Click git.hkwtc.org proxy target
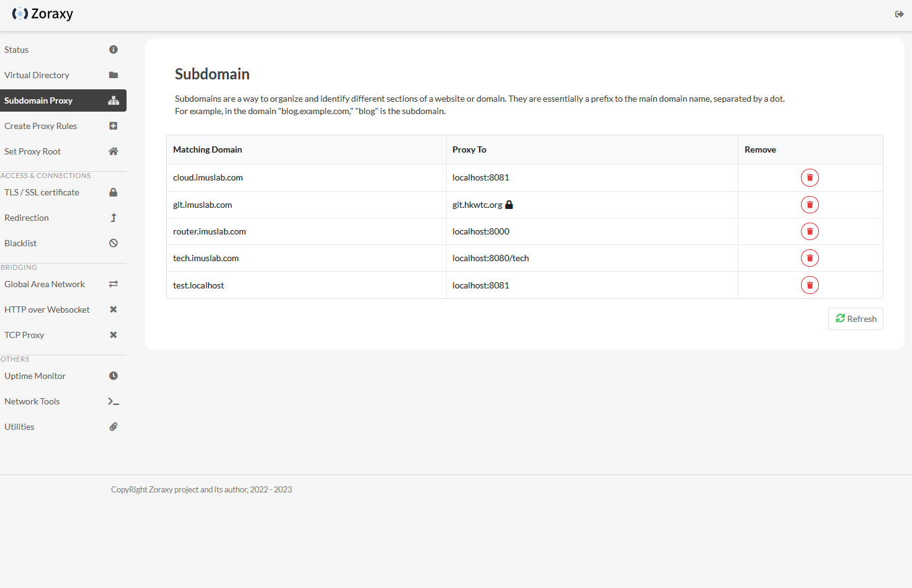 click(x=477, y=205)
